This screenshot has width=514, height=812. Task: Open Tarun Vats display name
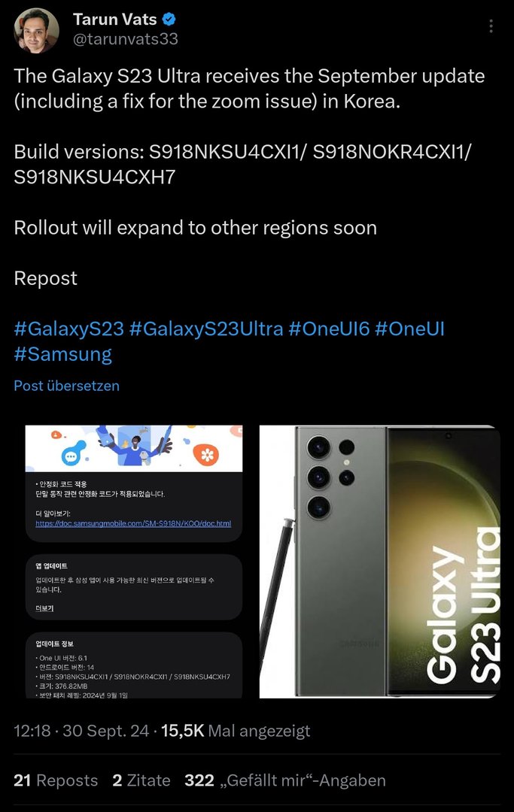[114, 19]
